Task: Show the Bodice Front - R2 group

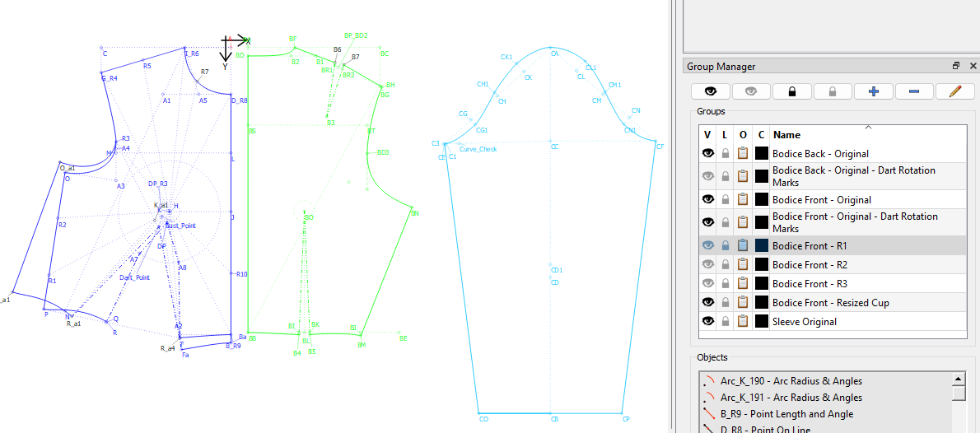Action: click(x=707, y=264)
